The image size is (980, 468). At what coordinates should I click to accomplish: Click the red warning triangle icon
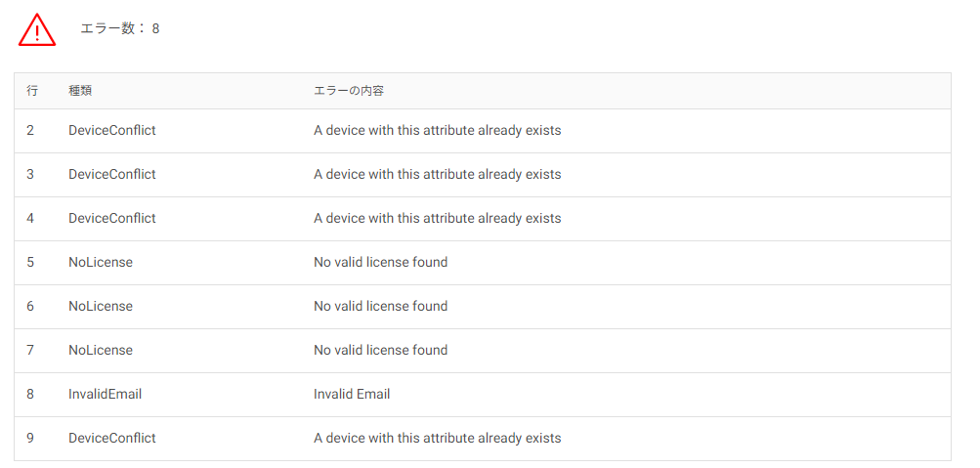37,30
